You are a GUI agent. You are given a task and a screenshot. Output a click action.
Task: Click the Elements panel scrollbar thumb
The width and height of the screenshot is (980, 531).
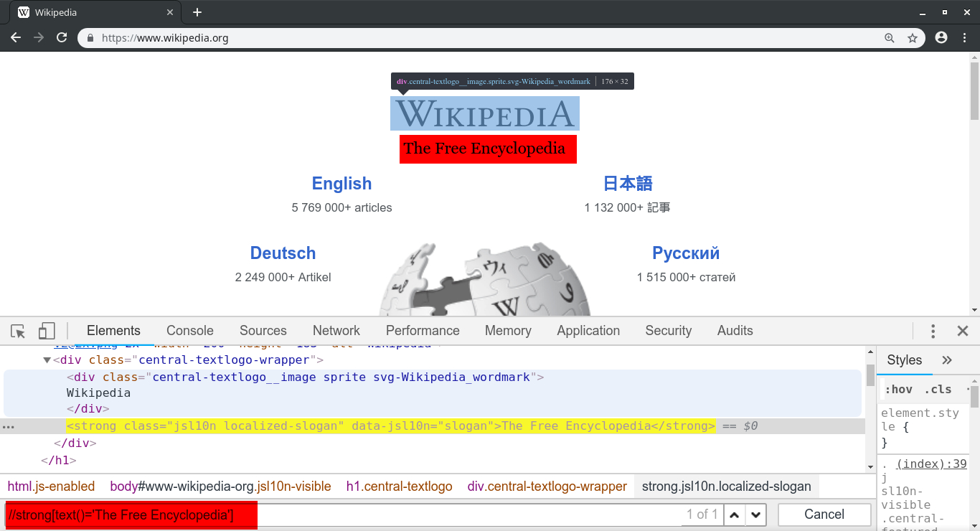pyautogui.click(x=870, y=375)
